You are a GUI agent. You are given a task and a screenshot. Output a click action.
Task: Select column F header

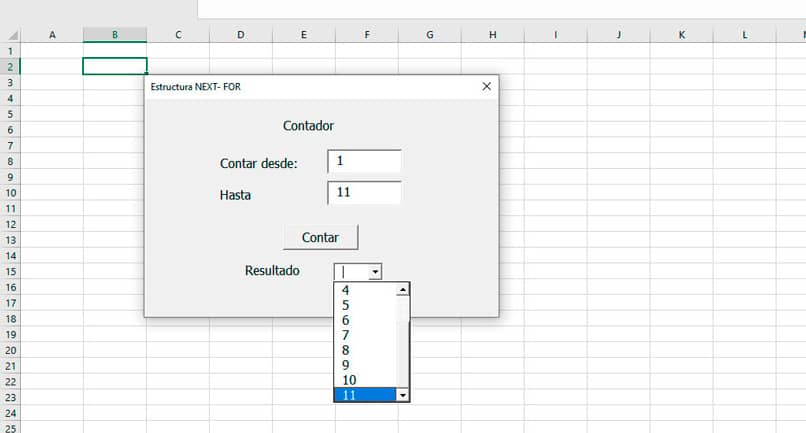(367, 35)
